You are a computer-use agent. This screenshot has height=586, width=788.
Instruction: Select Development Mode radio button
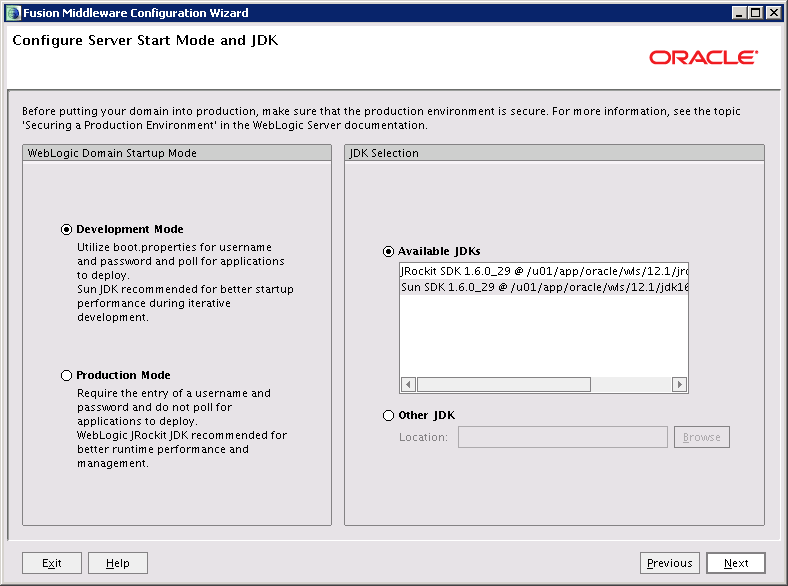pos(67,229)
